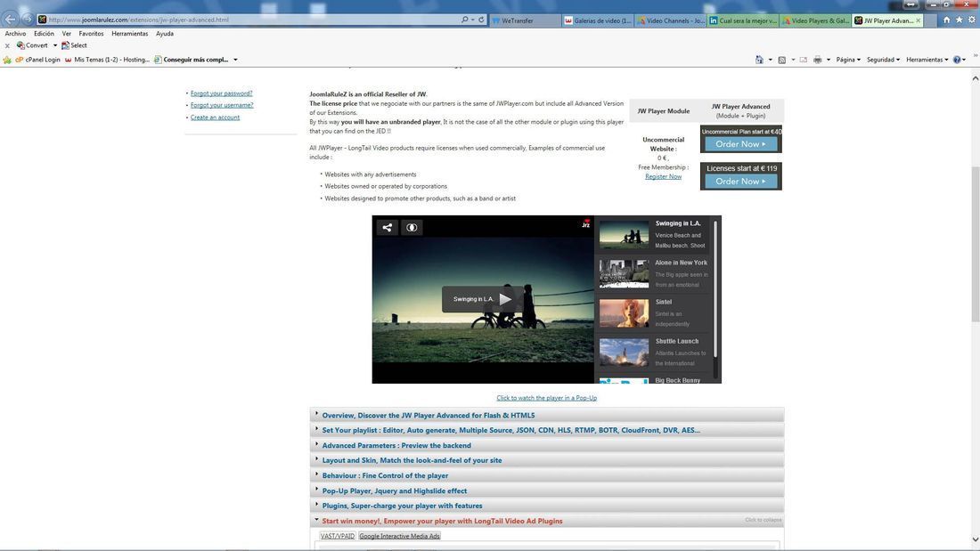Switch to the Video Players & Gal... tab
Screen dimensions: 980x551
(x=815, y=20)
